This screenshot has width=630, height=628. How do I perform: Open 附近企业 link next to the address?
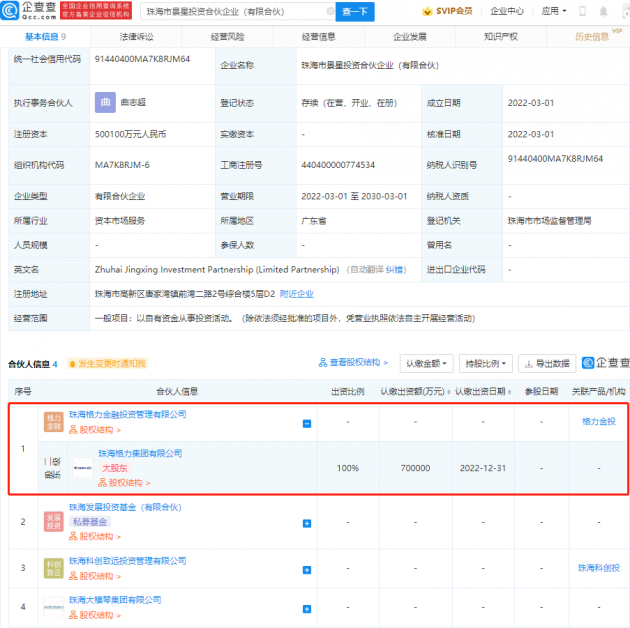tap(297, 294)
